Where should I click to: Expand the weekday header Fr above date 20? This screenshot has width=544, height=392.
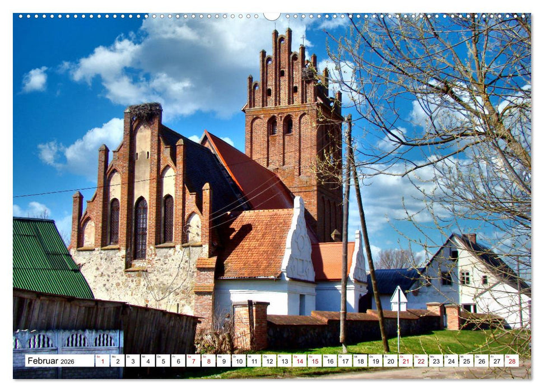(x=387, y=356)
